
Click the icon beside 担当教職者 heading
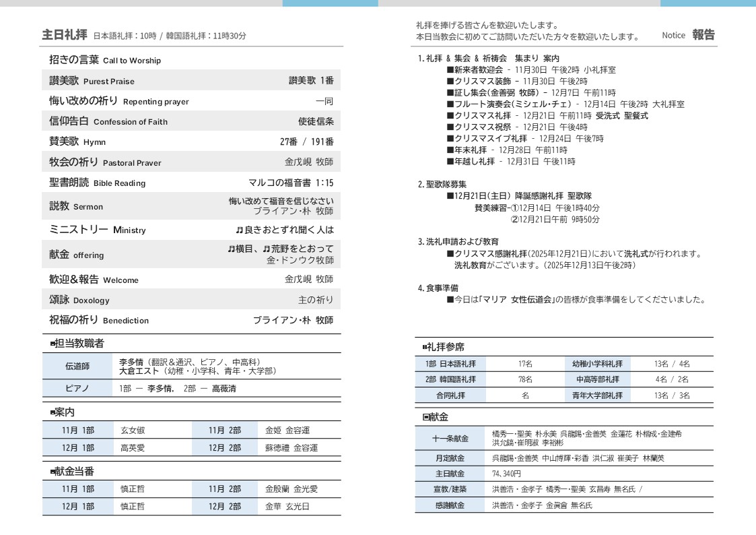(53, 344)
